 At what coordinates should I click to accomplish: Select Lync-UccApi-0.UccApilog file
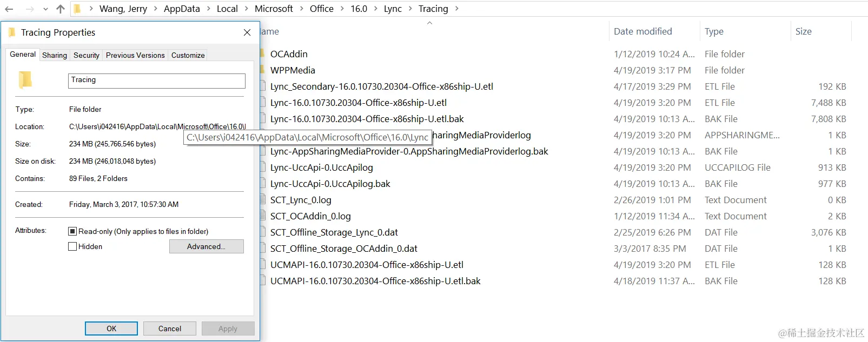(x=322, y=167)
